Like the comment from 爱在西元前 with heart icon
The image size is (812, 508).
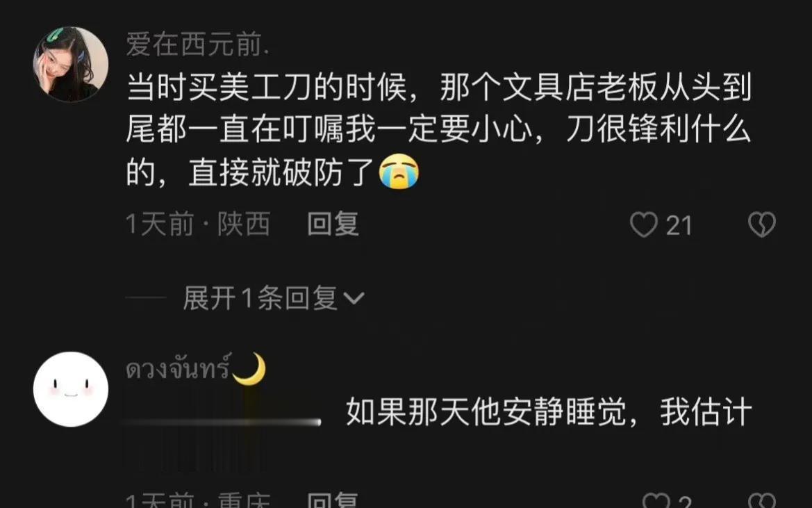click(644, 224)
